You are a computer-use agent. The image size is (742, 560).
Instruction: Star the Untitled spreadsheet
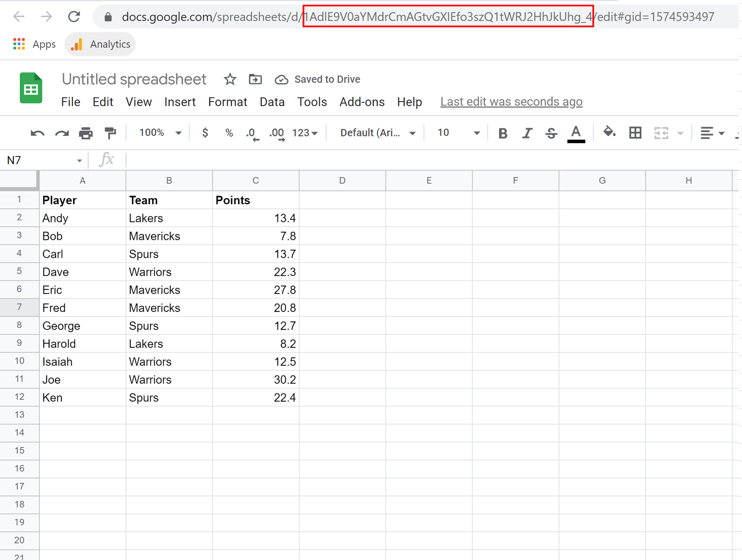tap(230, 79)
